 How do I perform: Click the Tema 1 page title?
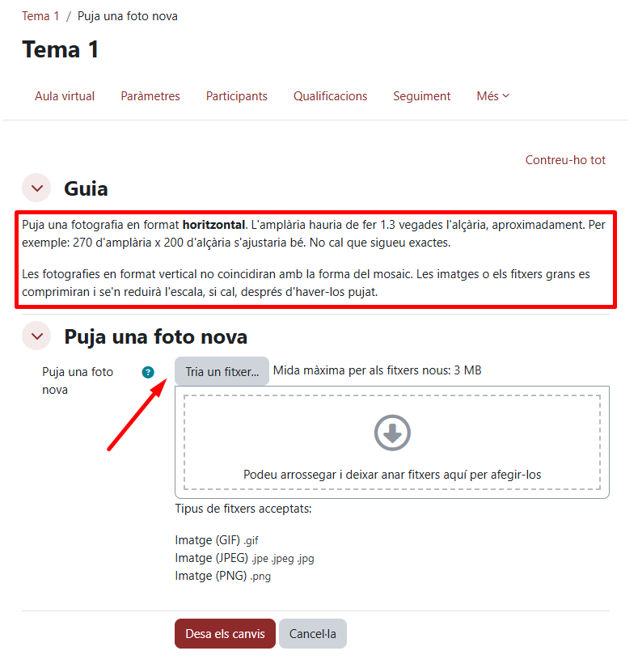pos(61,49)
